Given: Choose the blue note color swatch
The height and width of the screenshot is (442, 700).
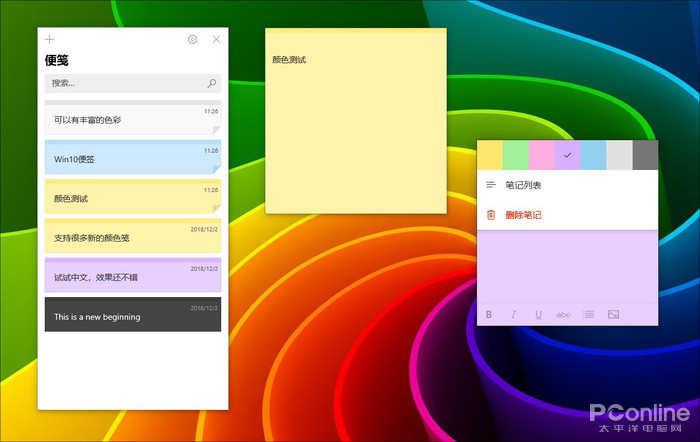Looking at the screenshot, I should (593, 155).
